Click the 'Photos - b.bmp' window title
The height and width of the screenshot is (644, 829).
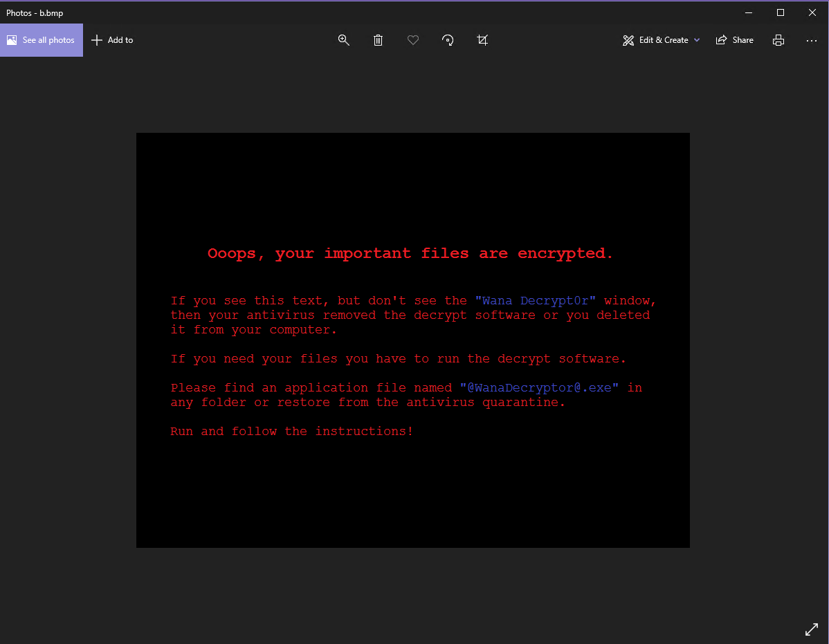[x=35, y=12]
